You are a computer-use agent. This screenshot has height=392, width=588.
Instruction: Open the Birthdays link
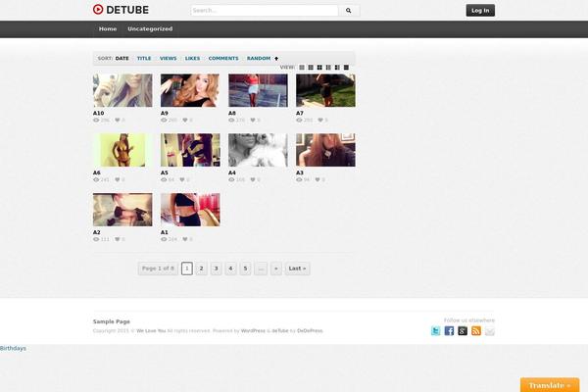[x=13, y=349]
